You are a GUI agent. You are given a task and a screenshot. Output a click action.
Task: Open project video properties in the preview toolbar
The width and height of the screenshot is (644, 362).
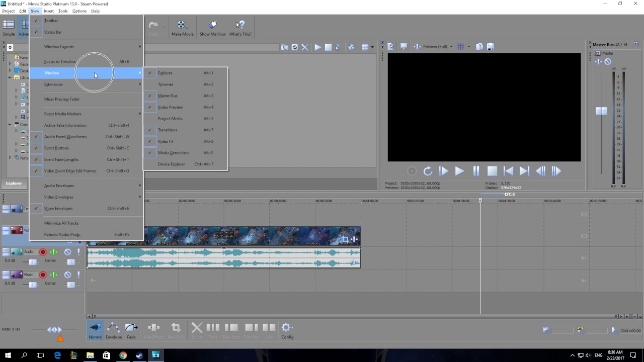[391, 47]
